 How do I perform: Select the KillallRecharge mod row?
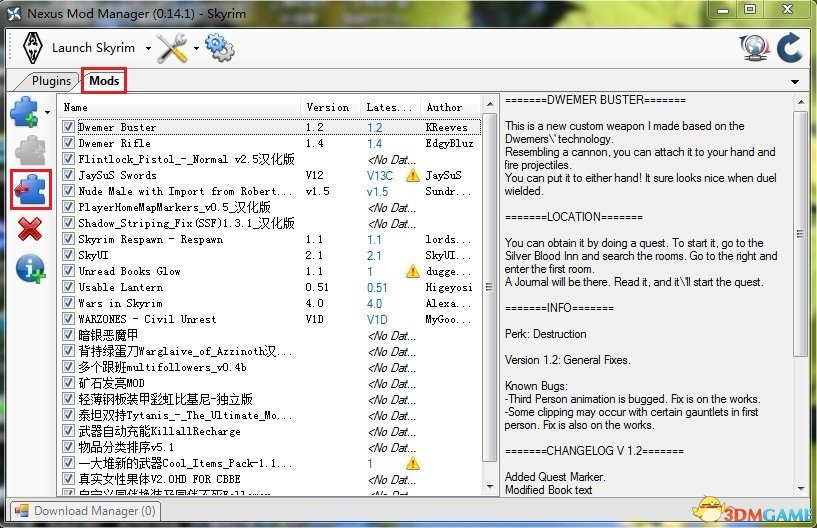[x=270, y=431]
